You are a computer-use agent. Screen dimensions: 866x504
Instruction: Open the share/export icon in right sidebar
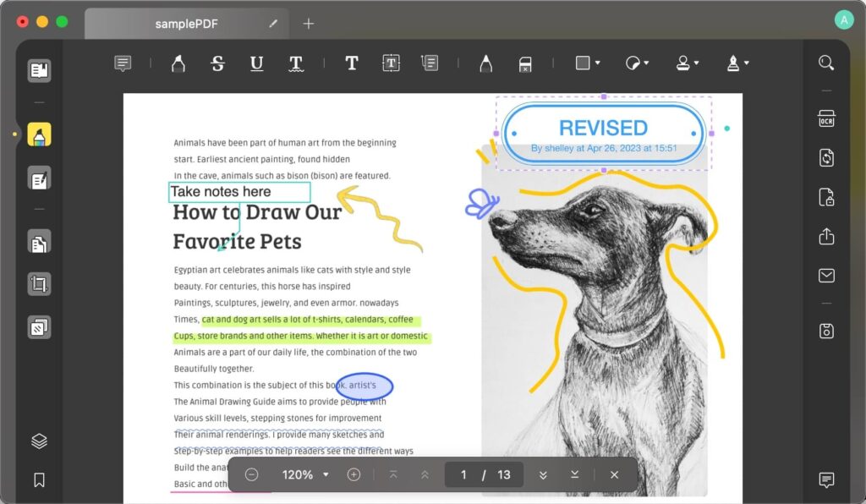[826, 237]
